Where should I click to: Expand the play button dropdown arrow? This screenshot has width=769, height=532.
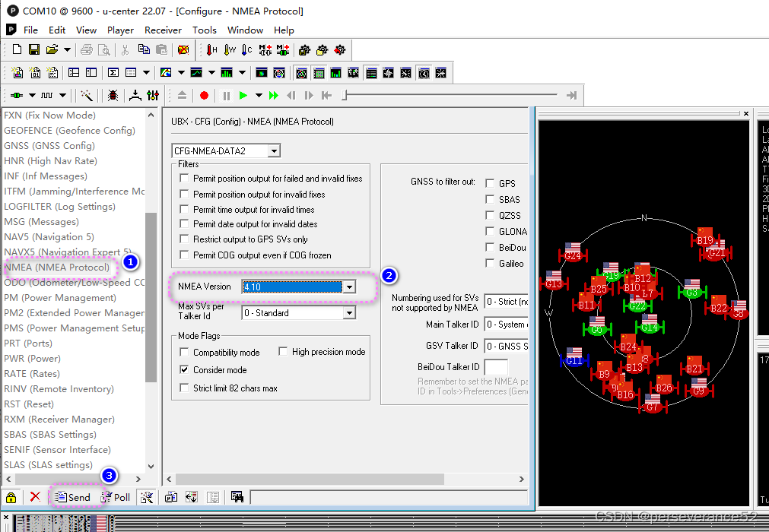coord(259,96)
